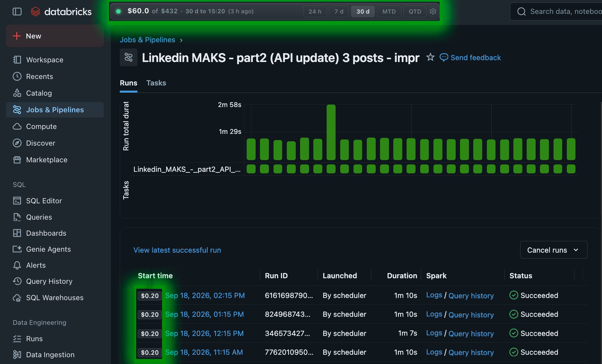Open the Sep 18, 2026, 12:15 PM run

[204, 333]
